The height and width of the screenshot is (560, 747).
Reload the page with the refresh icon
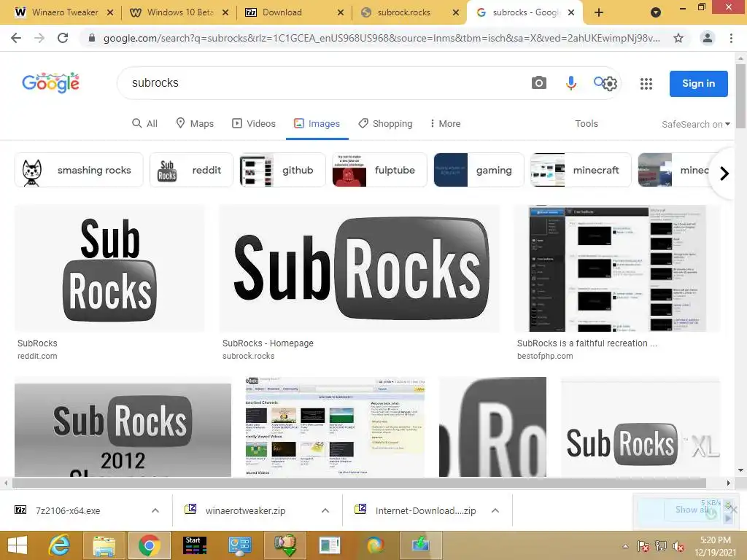point(63,38)
